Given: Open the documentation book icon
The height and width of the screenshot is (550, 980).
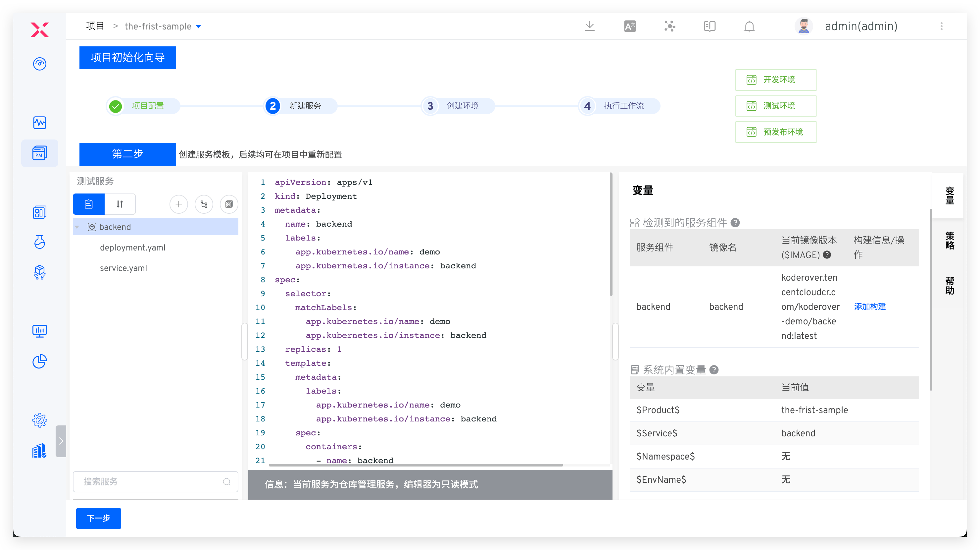Looking at the screenshot, I should click(710, 26).
